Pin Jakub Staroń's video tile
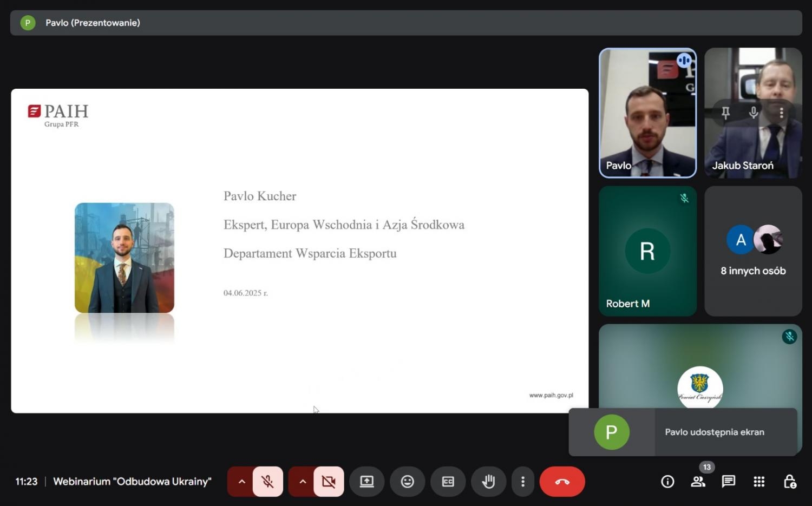This screenshot has width=812, height=506. [x=725, y=113]
